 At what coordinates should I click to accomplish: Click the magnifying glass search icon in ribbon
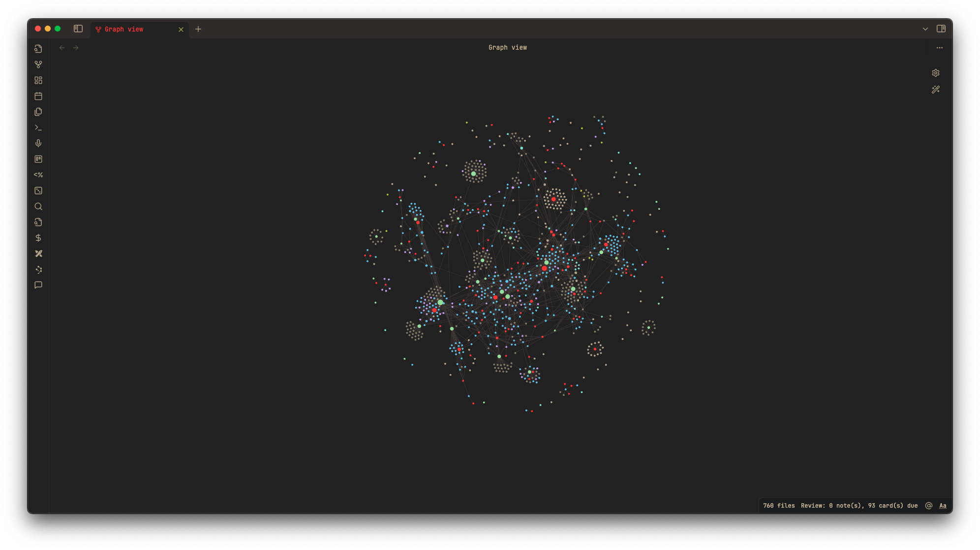pyautogui.click(x=38, y=206)
